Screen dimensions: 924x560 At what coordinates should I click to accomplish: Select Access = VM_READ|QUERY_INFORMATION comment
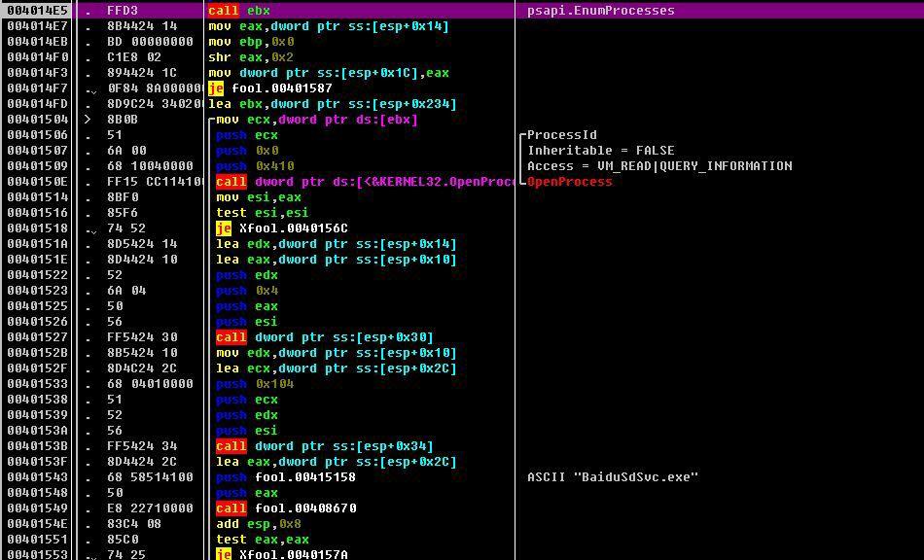pos(659,166)
